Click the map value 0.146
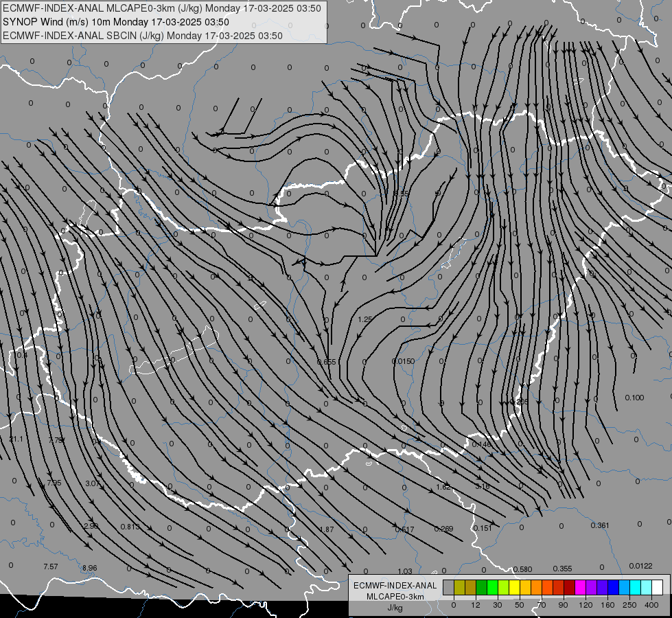This screenshot has width=672, height=618. point(481,444)
